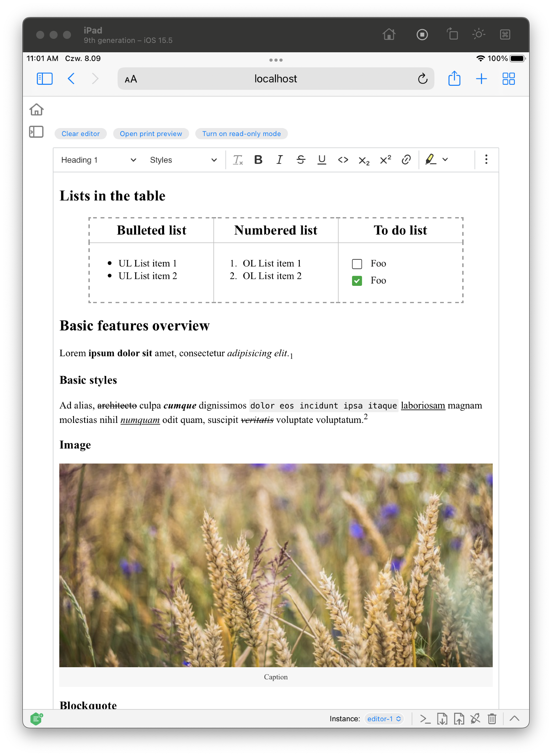The height and width of the screenshot is (756, 552).
Task: Click the laboriosam link
Action: coord(423,405)
